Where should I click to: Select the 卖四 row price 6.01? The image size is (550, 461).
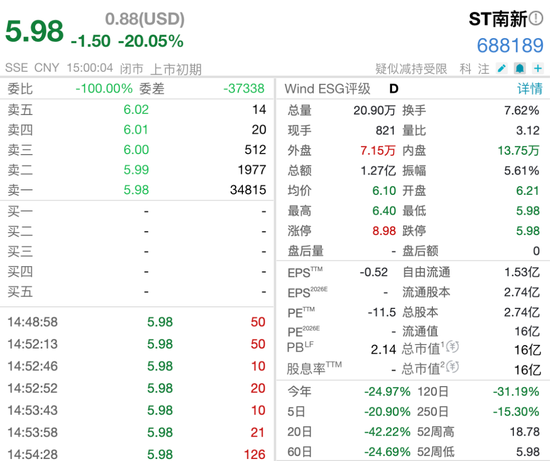point(136,129)
